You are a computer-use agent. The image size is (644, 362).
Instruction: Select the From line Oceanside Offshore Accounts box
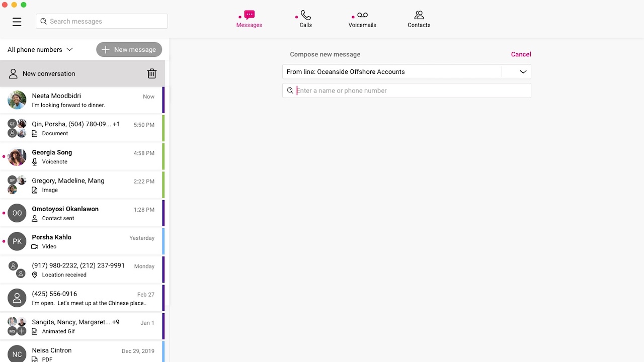pyautogui.click(x=391, y=72)
